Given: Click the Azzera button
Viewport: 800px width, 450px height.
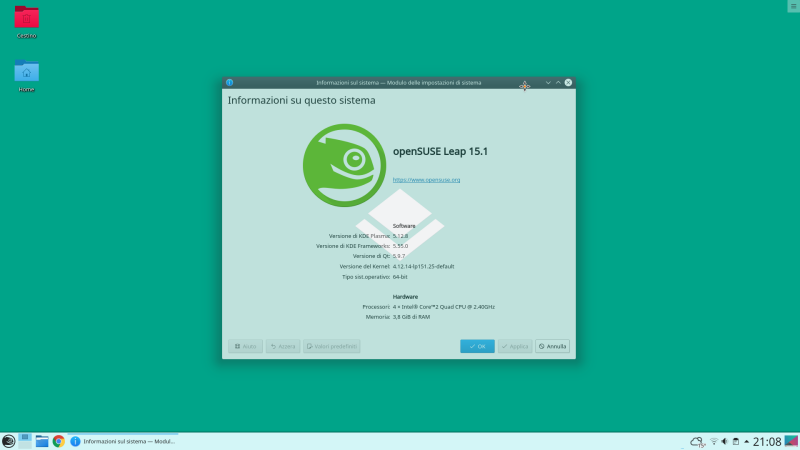Looking at the screenshot, I should (x=283, y=346).
